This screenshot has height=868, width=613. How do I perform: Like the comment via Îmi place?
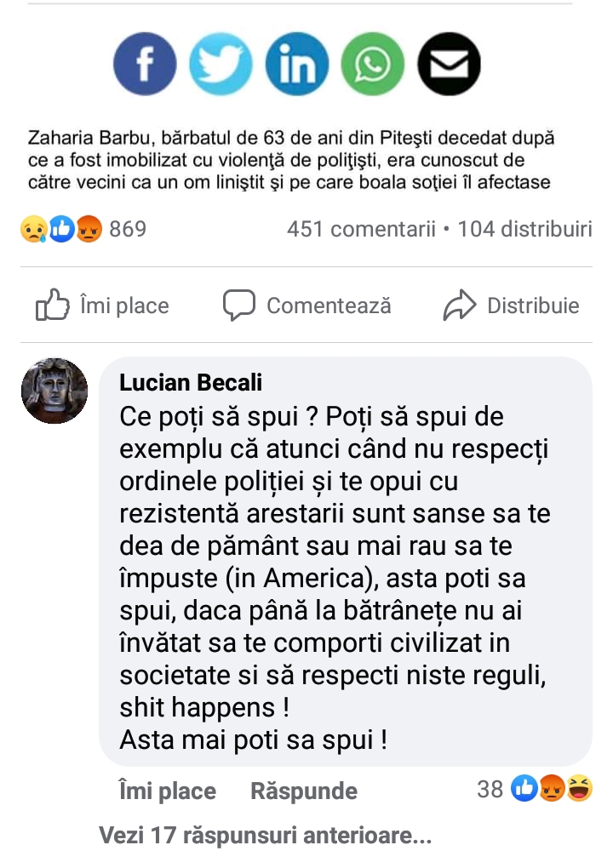coord(167,791)
